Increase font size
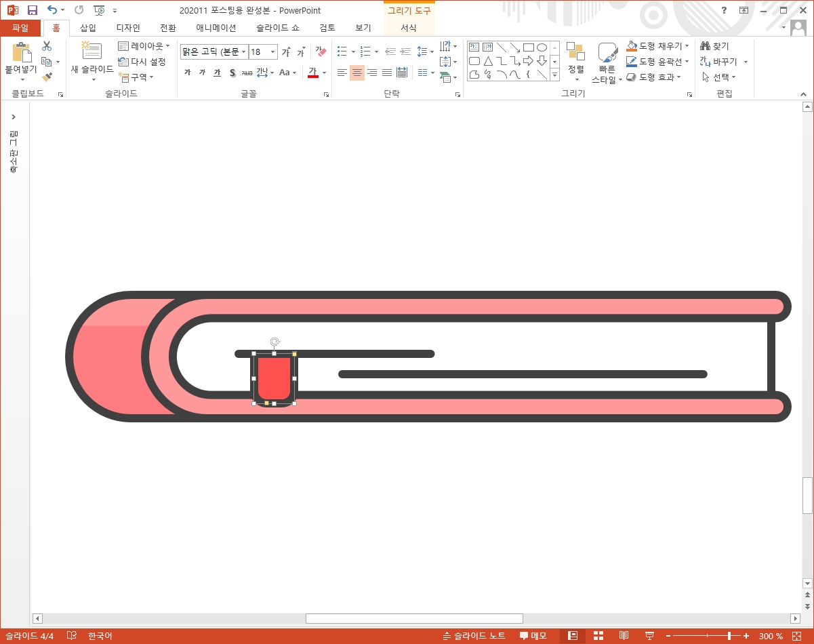This screenshot has height=644, width=814. (x=286, y=52)
